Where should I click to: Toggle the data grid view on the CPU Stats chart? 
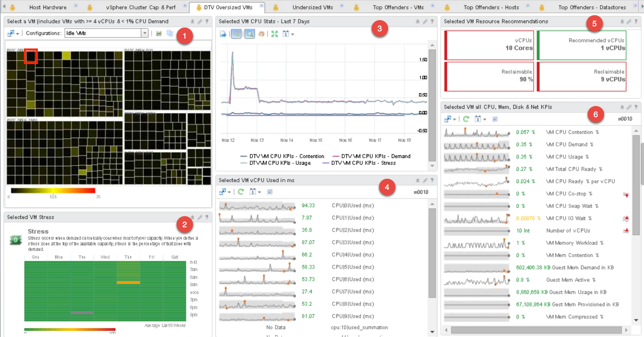tap(236, 34)
